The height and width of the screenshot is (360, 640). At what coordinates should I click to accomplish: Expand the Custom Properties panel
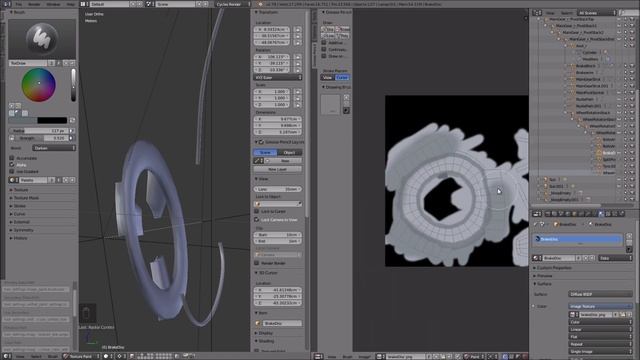point(554,268)
